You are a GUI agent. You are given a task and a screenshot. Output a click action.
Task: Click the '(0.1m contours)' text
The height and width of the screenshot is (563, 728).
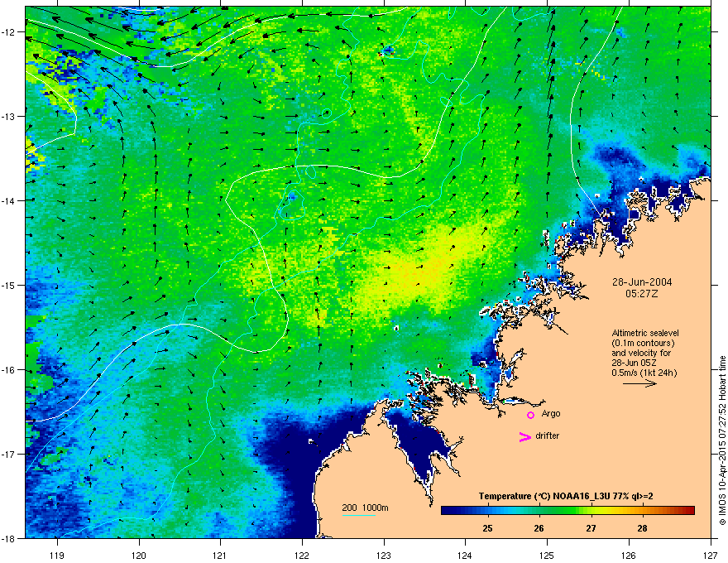point(643,344)
